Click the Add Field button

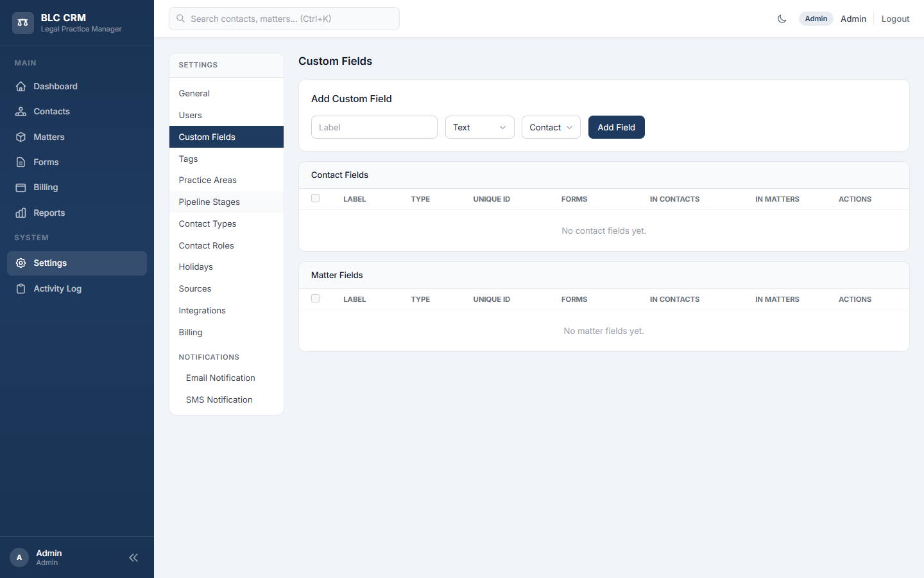tap(617, 127)
